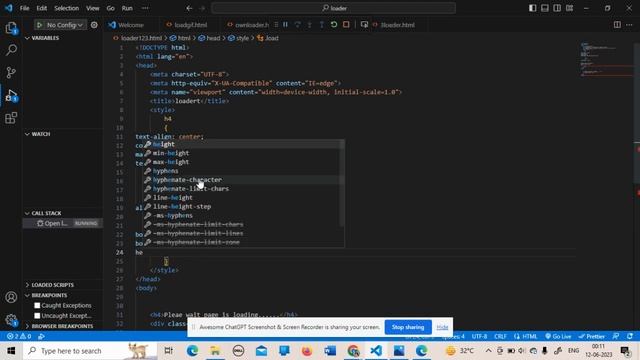Toggle Caught Exceptions breakpoint checkbox
The height and width of the screenshot is (360, 640).
[37, 305]
